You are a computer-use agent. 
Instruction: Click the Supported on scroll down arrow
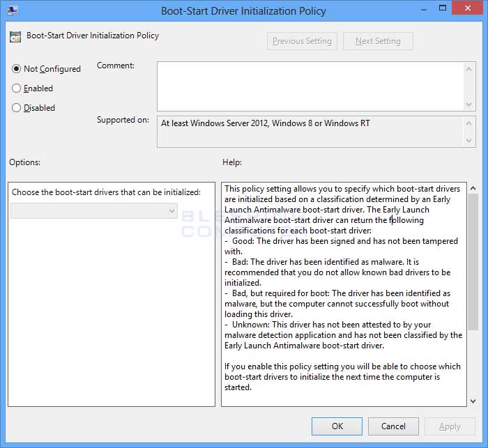tap(470, 140)
